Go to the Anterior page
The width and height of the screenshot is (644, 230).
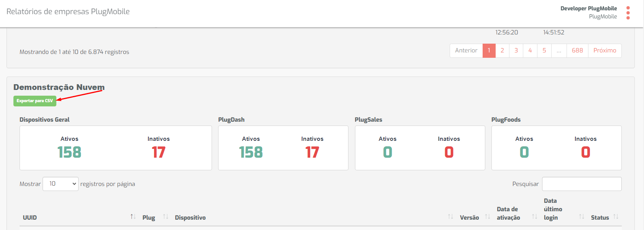pyautogui.click(x=466, y=51)
